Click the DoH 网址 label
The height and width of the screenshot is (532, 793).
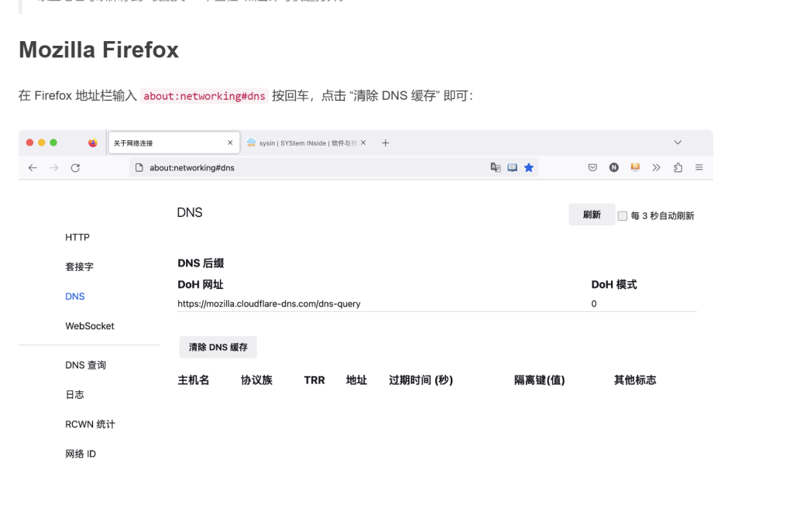(201, 285)
